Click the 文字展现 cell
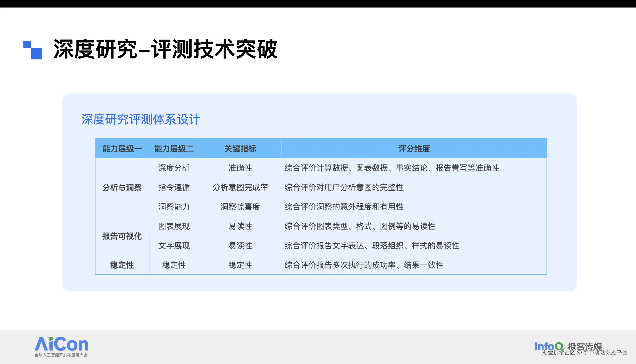Viewport: 636px width, 364px height. 174,245
